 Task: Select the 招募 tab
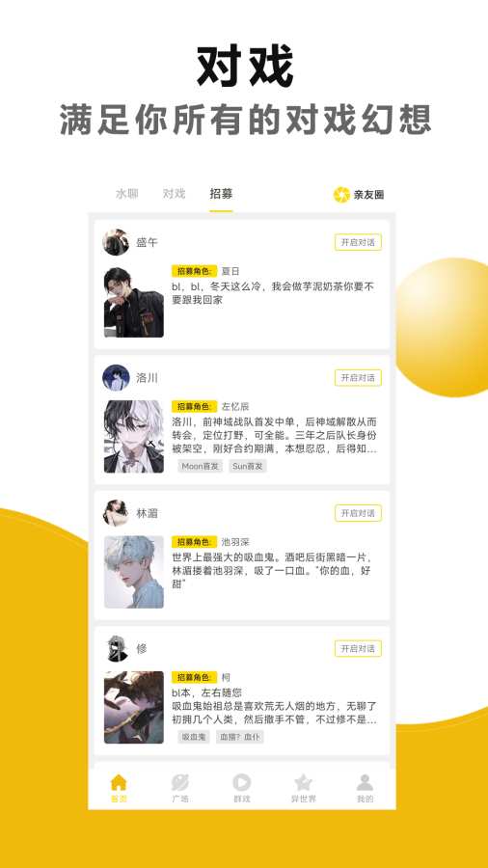point(221,194)
